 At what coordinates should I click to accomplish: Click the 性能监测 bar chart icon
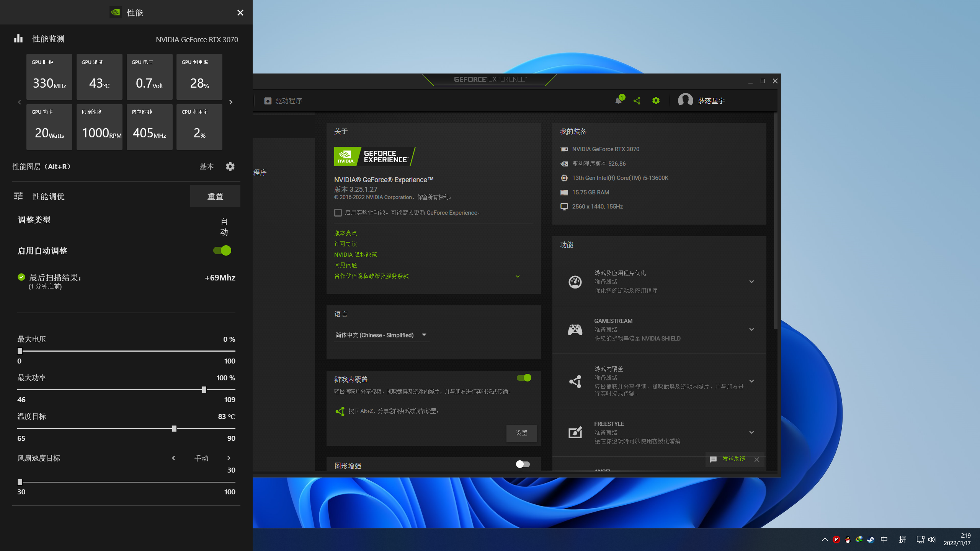[x=18, y=39]
